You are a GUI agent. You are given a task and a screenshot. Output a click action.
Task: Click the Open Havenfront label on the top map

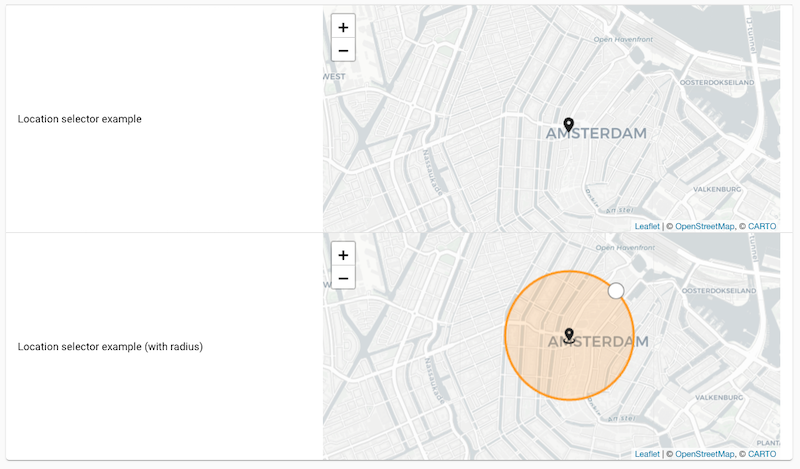[624, 40]
